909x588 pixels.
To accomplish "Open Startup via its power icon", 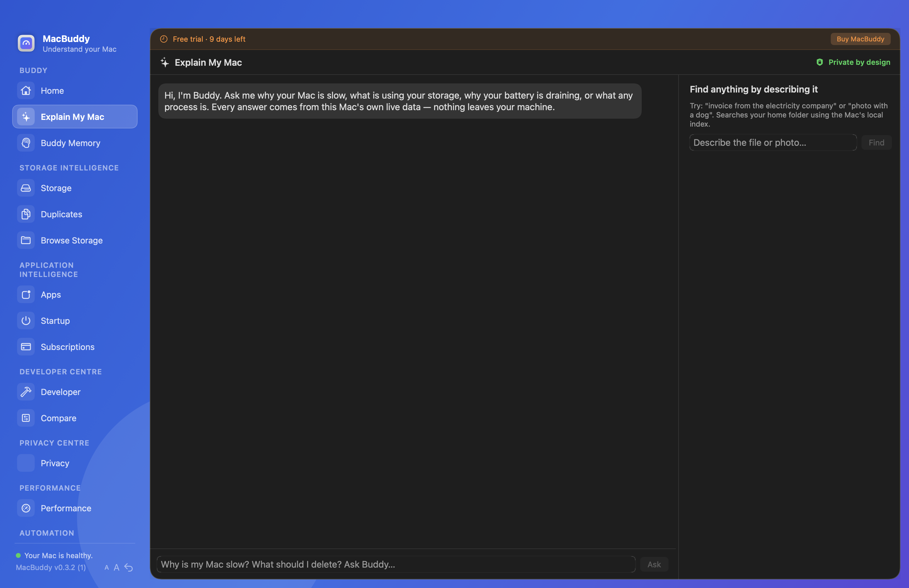I will pyautogui.click(x=26, y=321).
